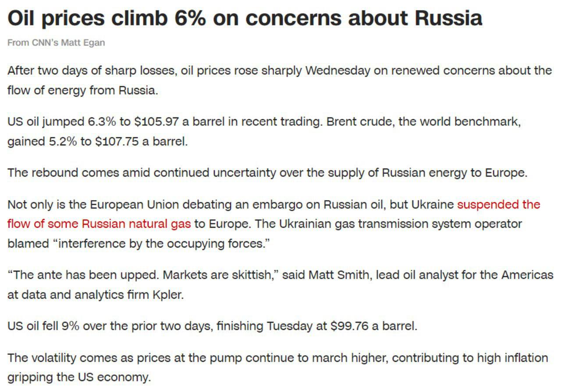Click "gripping the US economy" on the last line
The height and width of the screenshot is (392, 561).
point(78,378)
